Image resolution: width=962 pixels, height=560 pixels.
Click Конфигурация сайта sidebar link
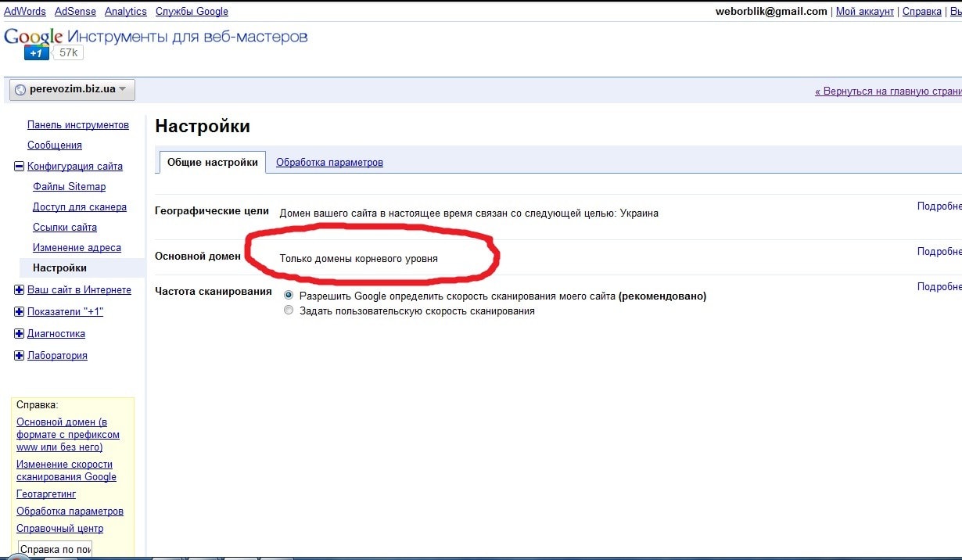(x=75, y=167)
